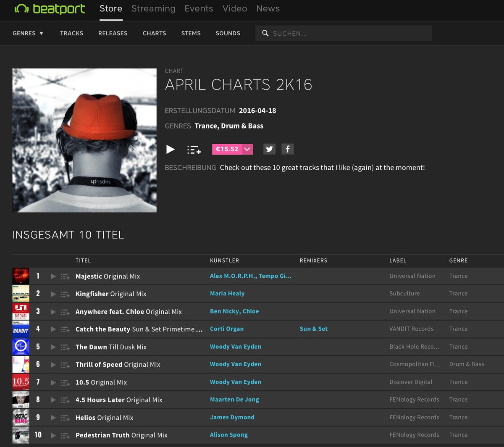Open artist Alex M.O.R.P.H., Tempo Gi... link
The image size is (504, 447).
click(x=250, y=276)
